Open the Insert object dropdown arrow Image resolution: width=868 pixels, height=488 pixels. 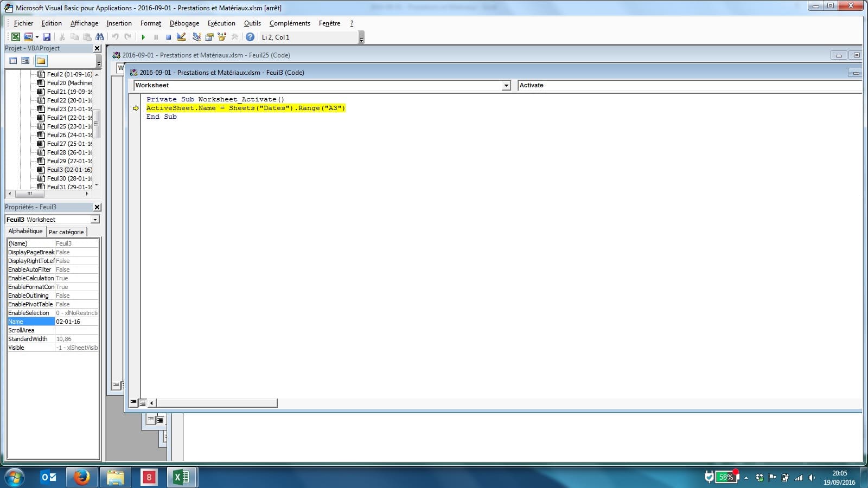click(37, 37)
